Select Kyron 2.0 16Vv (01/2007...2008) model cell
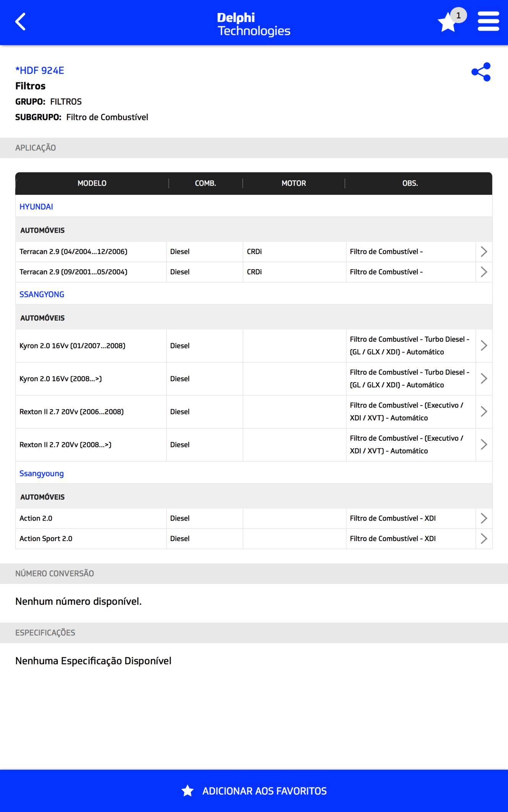The height and width of the screenshot is (812, 508). [91, 346]
